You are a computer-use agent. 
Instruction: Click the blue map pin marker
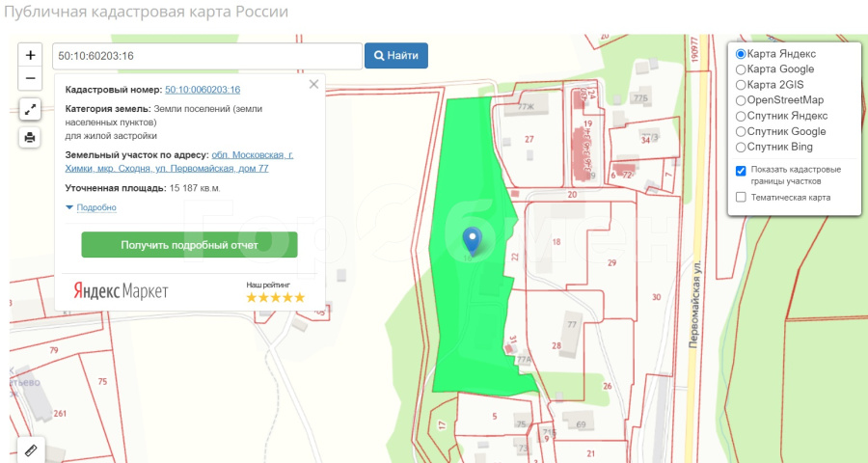(472, 239)
